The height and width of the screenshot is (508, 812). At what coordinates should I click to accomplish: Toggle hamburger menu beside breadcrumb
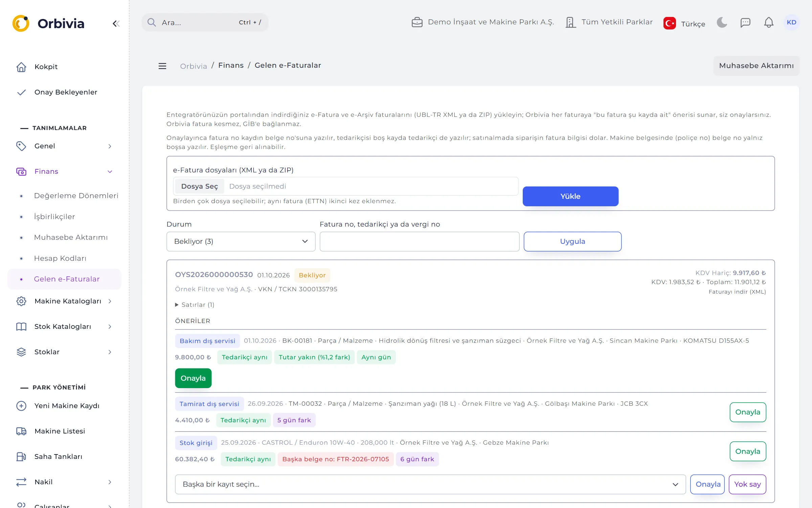[x=162, y=66]
